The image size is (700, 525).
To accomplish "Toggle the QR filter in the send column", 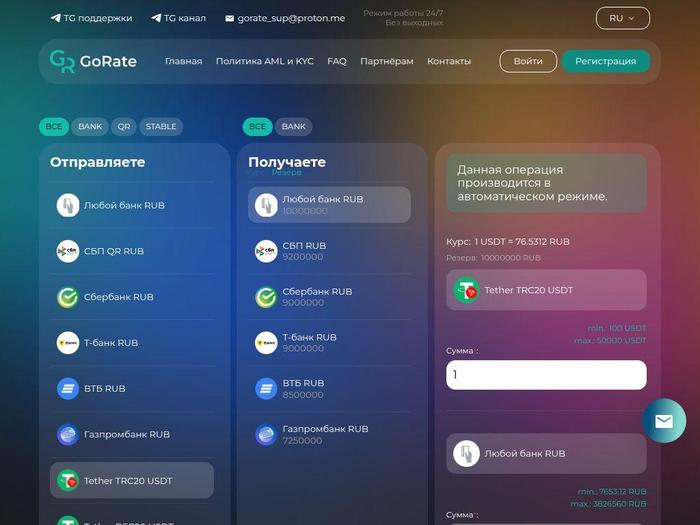I will [x=124, y=127].
